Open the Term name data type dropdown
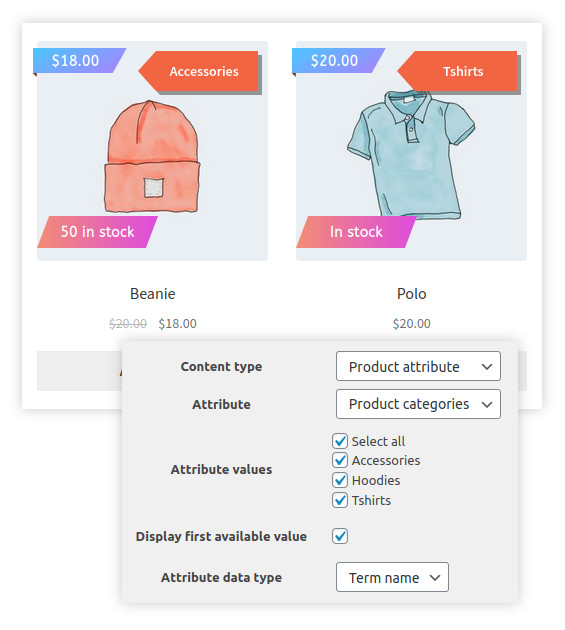 pyautogui.click(x=392, y=577)
